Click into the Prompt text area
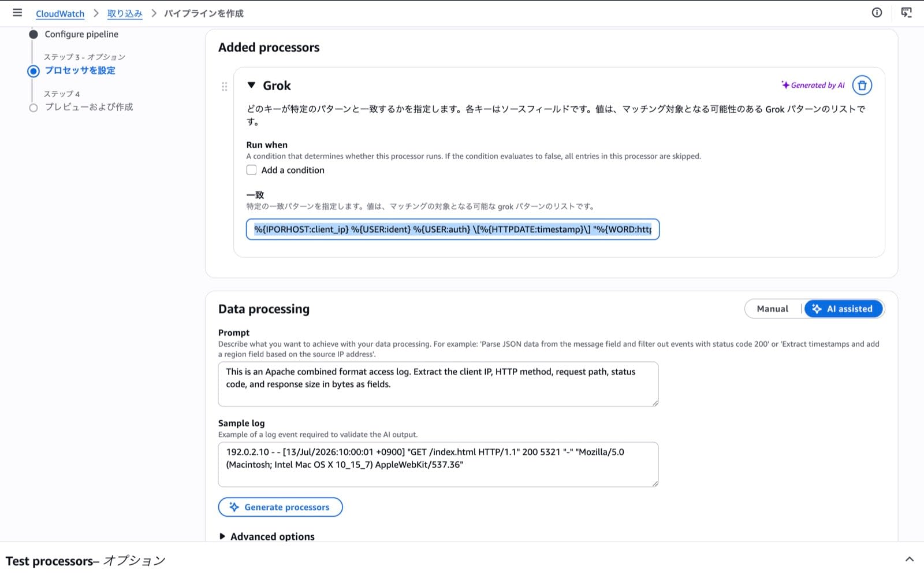924x578 pixels. (x=438, y=384)
